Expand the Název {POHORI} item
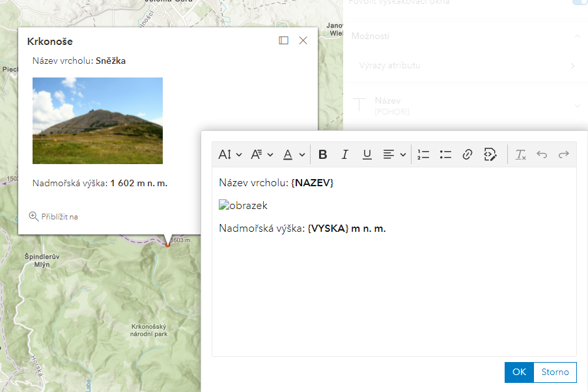The width and height of the screenshot is (588, 392). (578, 106)
